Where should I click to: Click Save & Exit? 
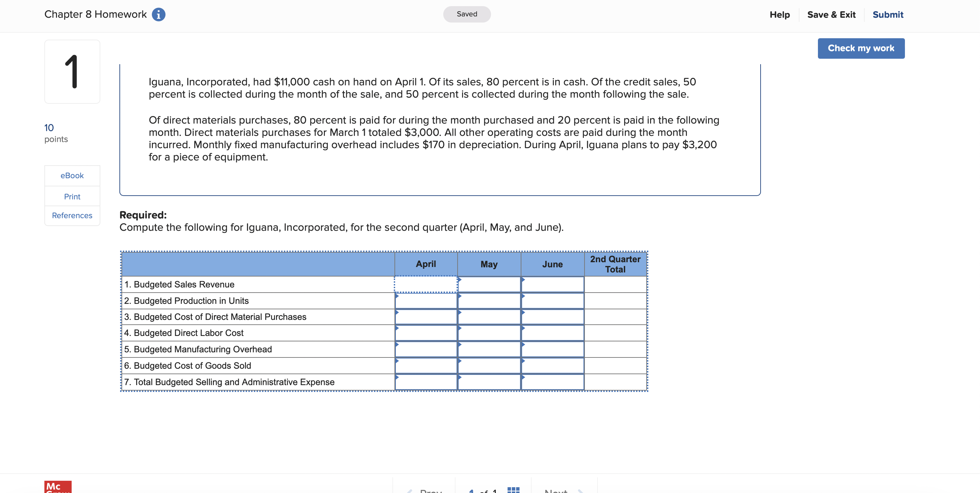[831, 14]
